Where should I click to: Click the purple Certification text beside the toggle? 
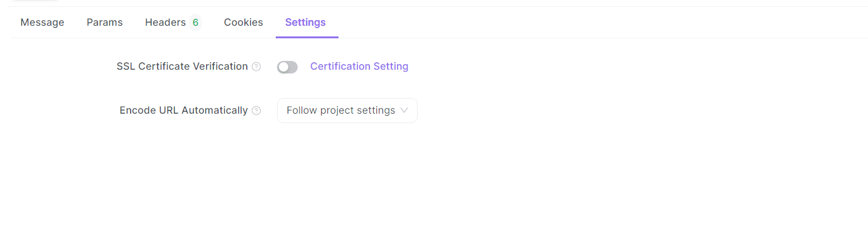pos(340,67)
